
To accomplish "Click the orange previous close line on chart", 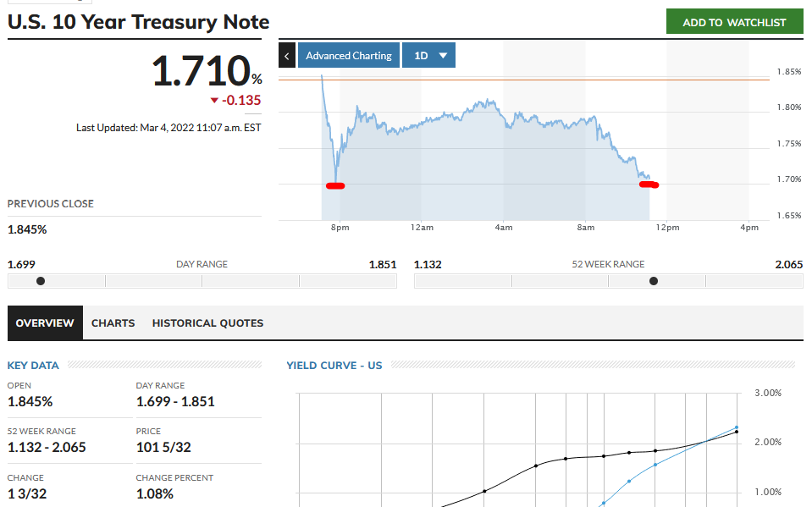I will coord(524,80).
